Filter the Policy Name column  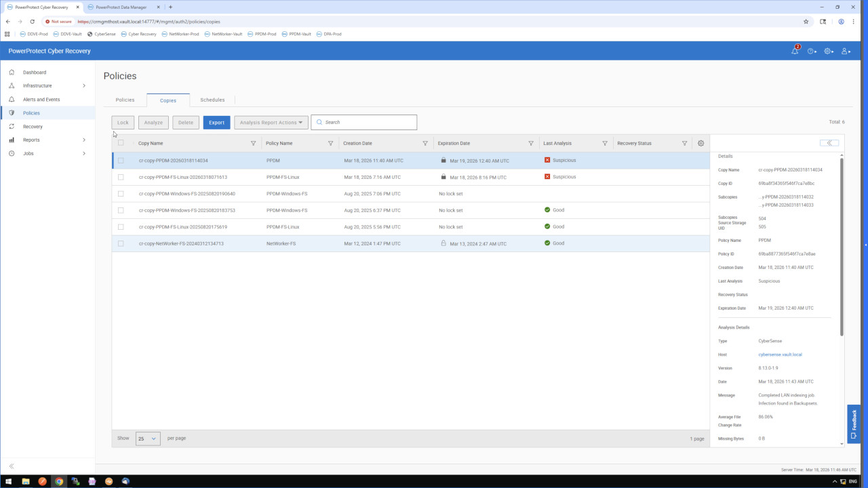coord(331,144)
